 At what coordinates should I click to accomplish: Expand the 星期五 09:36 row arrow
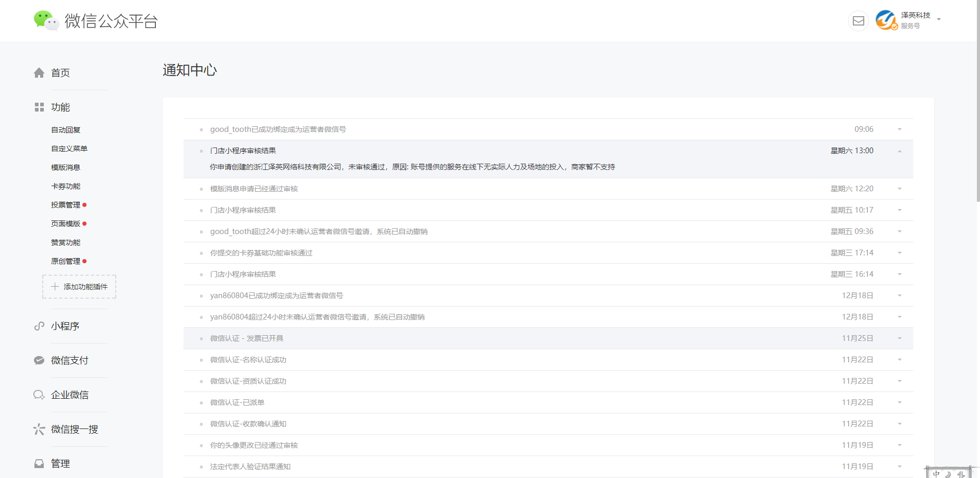[x=900, y=231]
